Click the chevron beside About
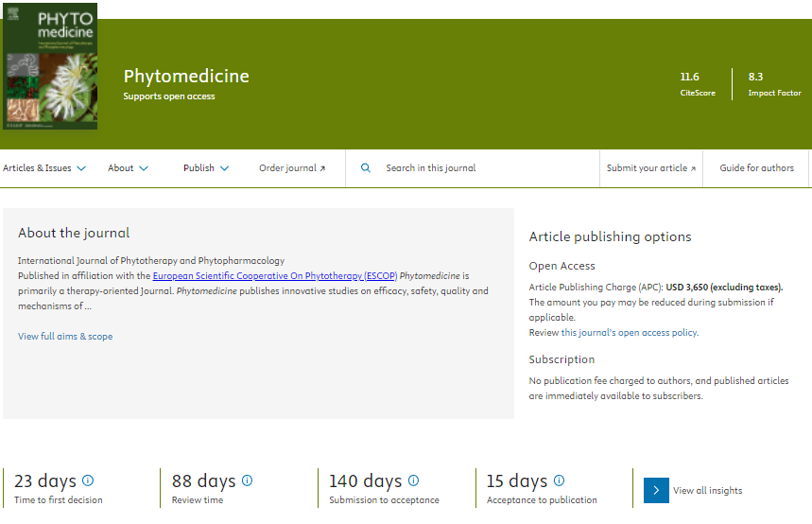 point(144,168)
